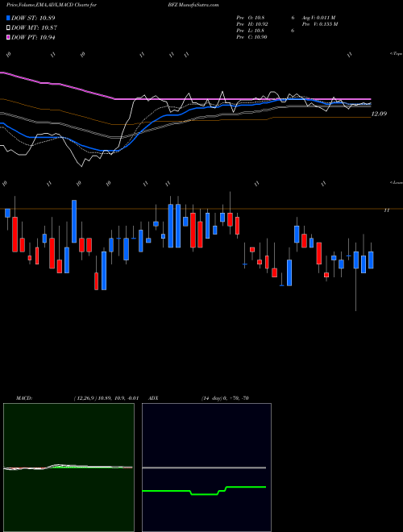403x532 pixels.
Task: Click the 'ADX' panel label
Action: pos(154,398)
